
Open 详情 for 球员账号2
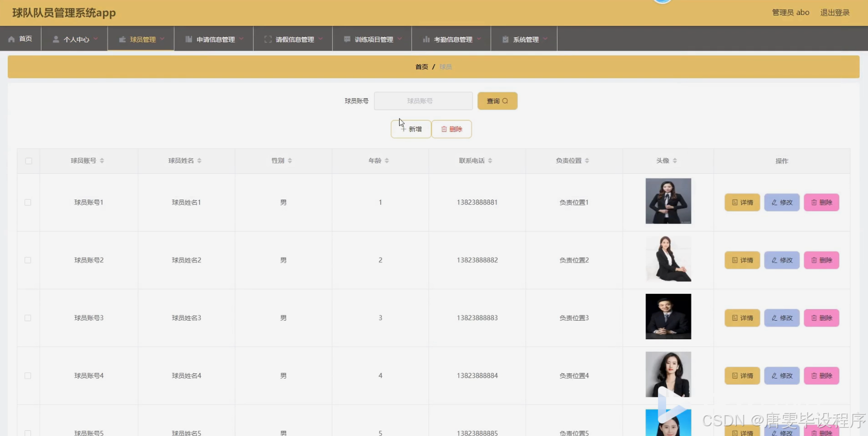tap(742, 260)
